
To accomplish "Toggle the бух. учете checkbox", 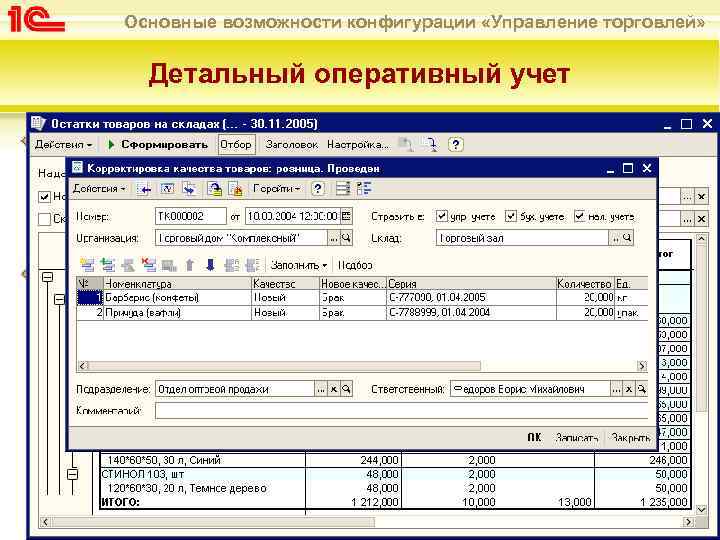I will 511,216.
